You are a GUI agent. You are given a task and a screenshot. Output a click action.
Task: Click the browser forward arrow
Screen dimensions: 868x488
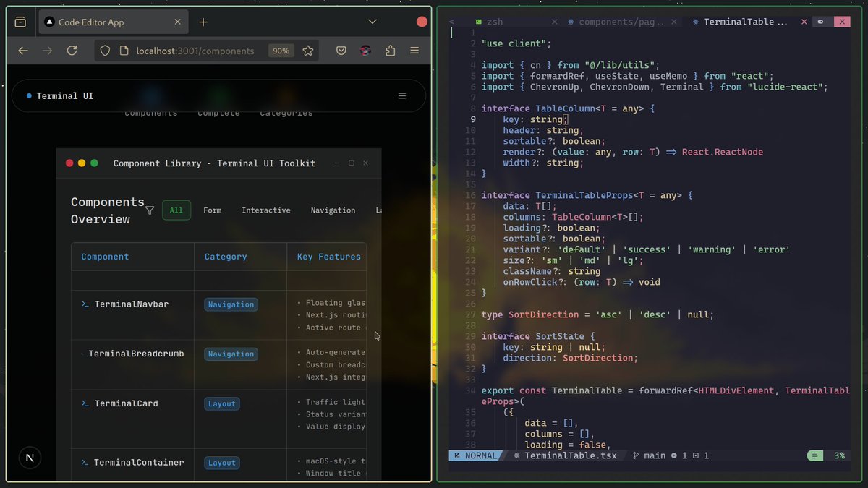[48, 51]
